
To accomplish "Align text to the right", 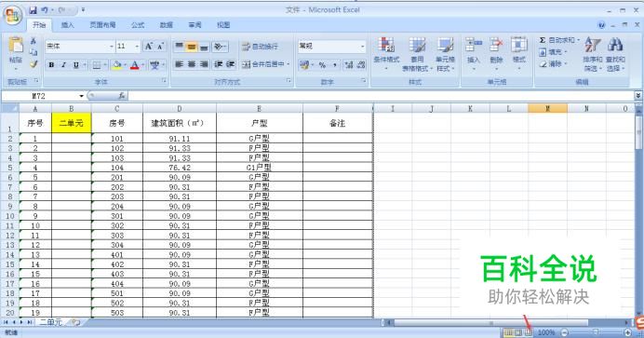I will [204, 64].
